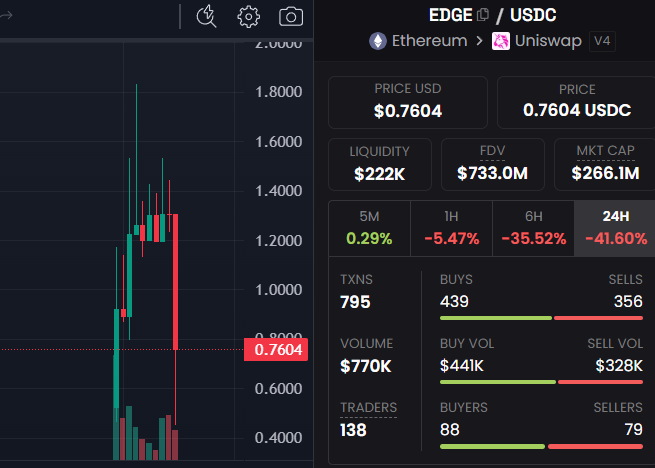This screenshot has width=655, height=468.
Task: Click the large red candlestick on the chart
Action: (175, 282)
